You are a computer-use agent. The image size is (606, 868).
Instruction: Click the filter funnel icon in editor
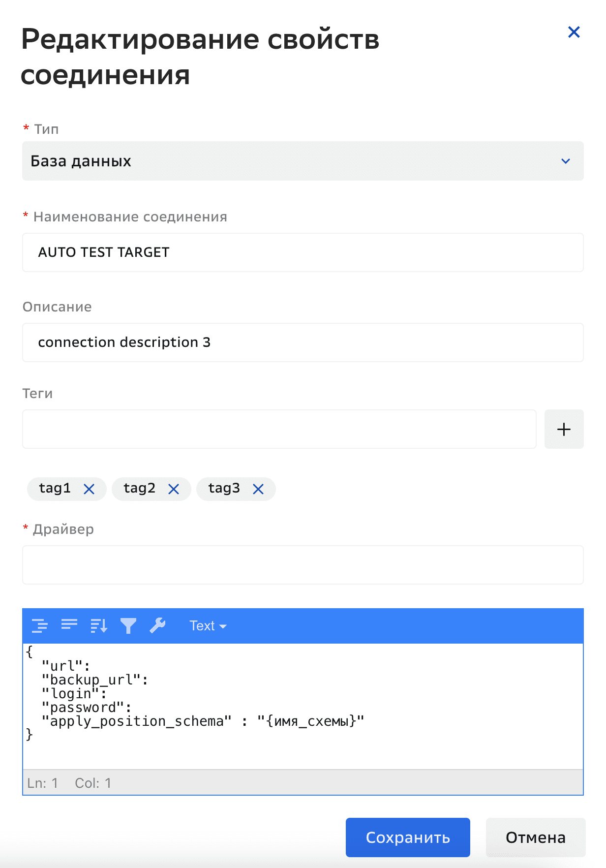click(128, 625)
